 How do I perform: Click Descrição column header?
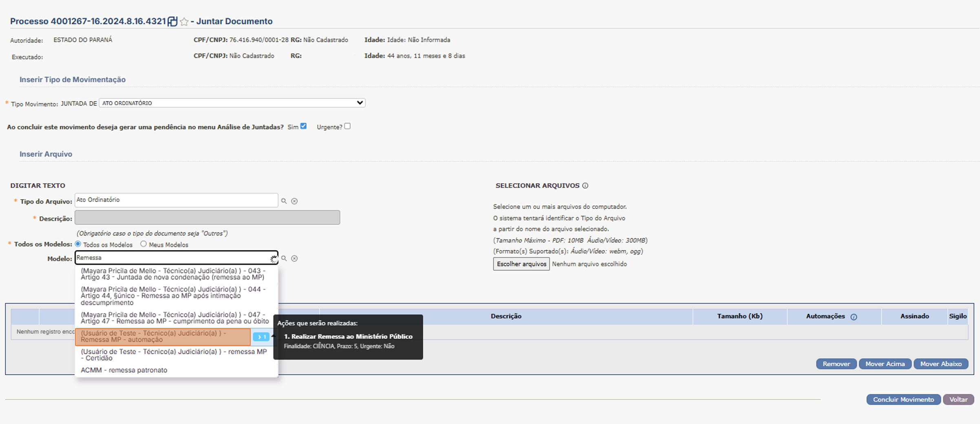pyautogui.click(x=506, y=316)
